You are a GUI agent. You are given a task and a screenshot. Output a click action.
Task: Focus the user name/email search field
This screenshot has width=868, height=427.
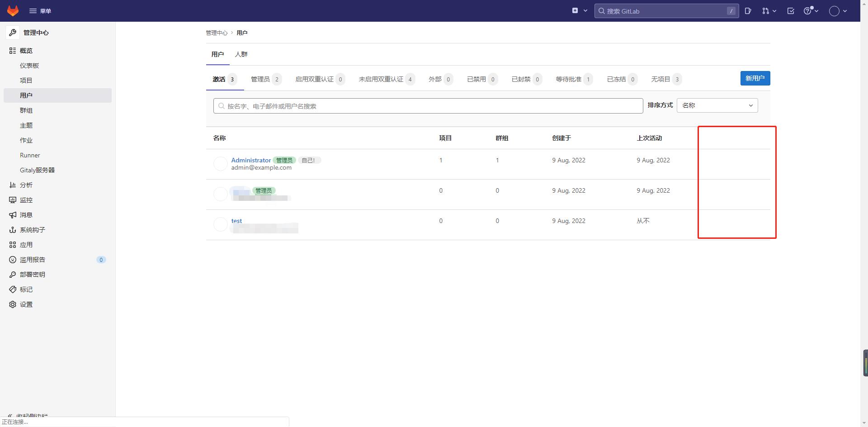click(x=428, y=106)
